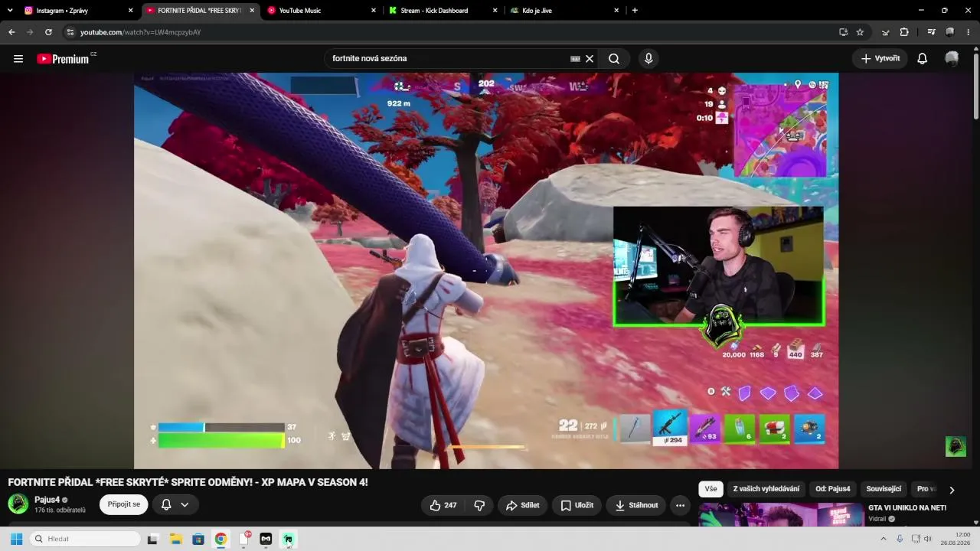Open File Explorer from the taskbar

pos(175,539)
